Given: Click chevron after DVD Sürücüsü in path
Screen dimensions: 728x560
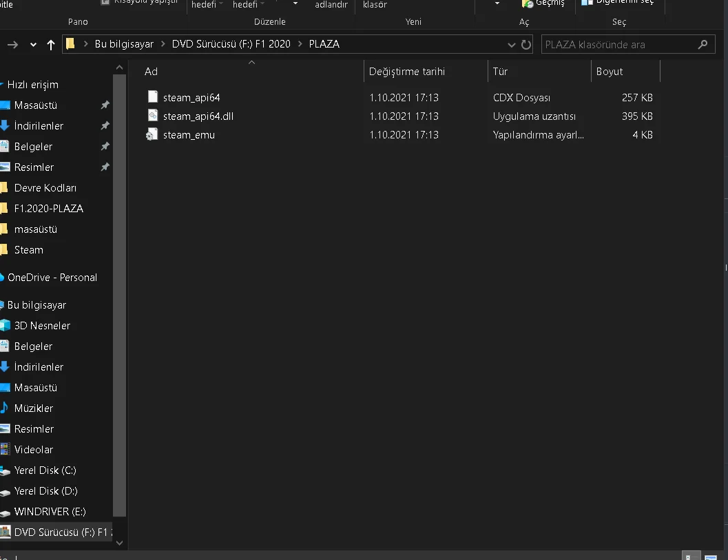Looking at the screenshot, I should point(300,43).
